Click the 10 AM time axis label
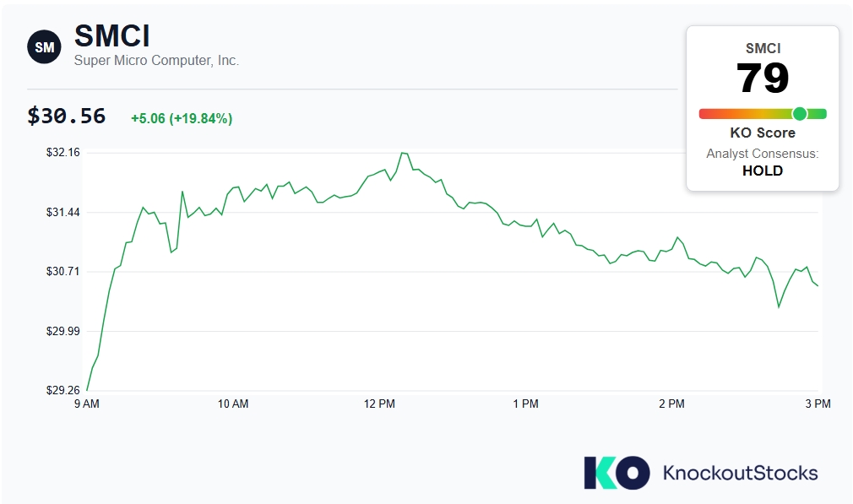Viewport: 853px width, 504px height. 233,404
